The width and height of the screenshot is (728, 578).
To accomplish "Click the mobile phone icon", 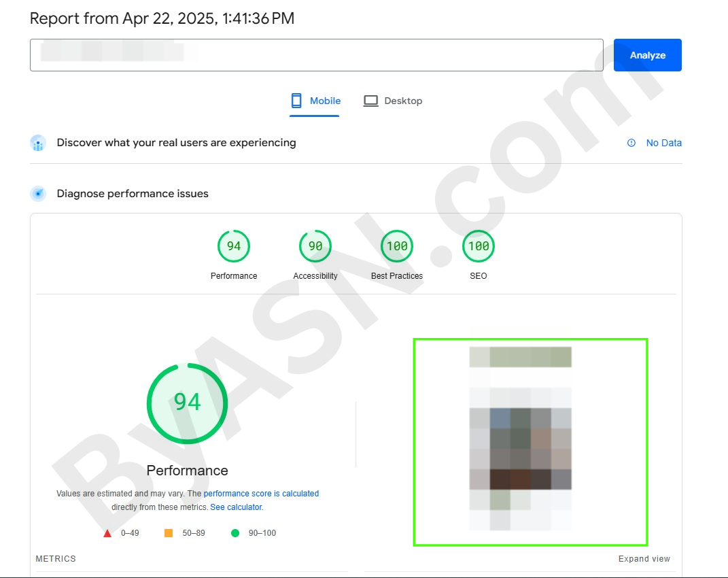I will pyautogui.click(x=296, y=101).
